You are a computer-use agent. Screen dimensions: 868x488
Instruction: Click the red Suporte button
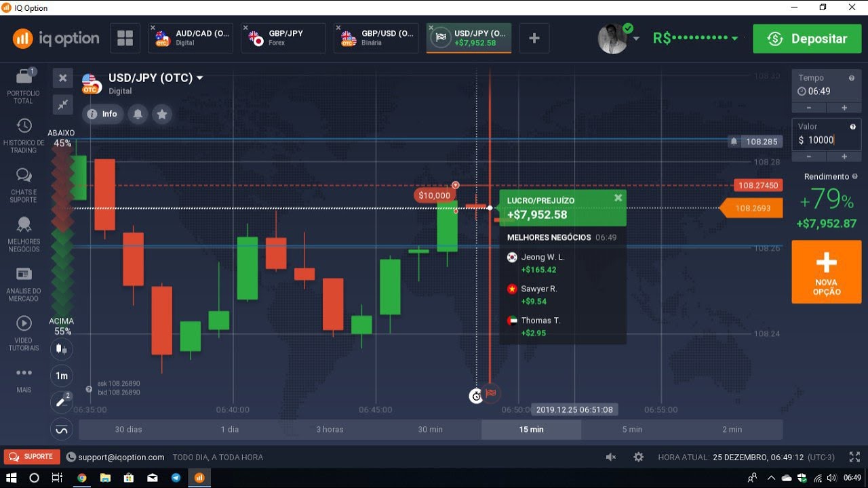pyautogui.click(x=32, y=457)
